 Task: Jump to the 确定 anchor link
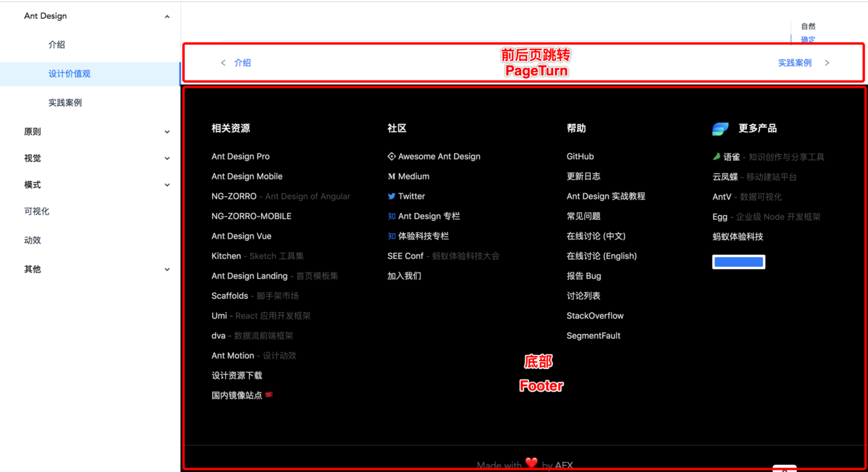click(x=808, y=39)
